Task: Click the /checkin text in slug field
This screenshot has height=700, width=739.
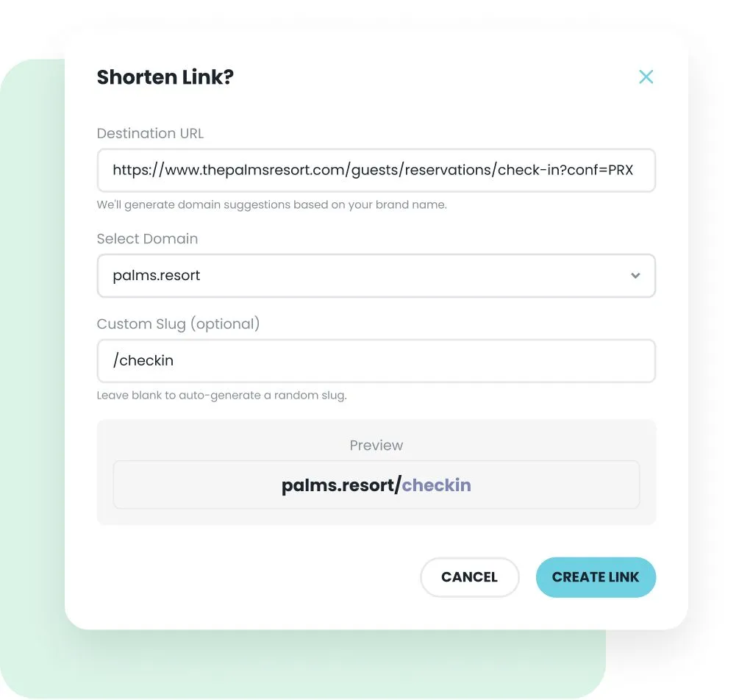Action: tap(143, 360)
